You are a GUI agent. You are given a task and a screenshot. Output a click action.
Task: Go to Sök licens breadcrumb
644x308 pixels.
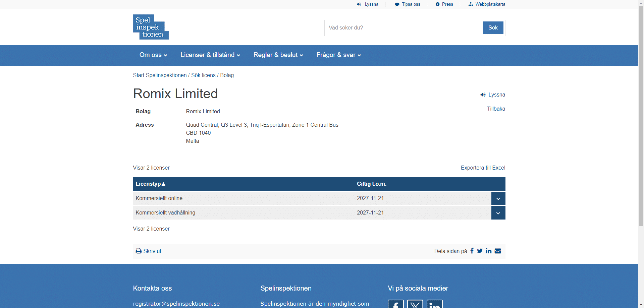[x=203, y=75]
